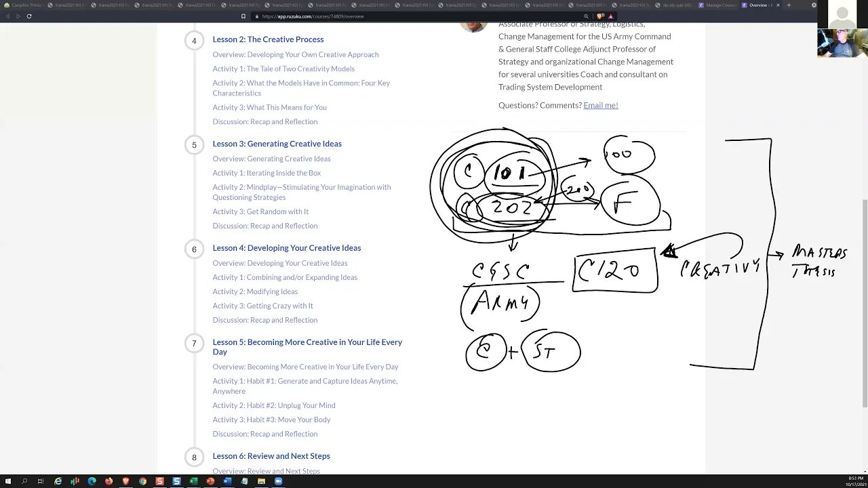Open Activity 1: Iterating Inside the Box
868x488 pixels.
point(267,173)
